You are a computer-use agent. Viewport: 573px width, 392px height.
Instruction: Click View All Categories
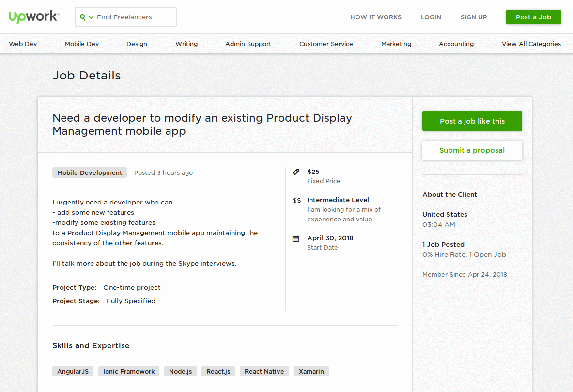531,44
